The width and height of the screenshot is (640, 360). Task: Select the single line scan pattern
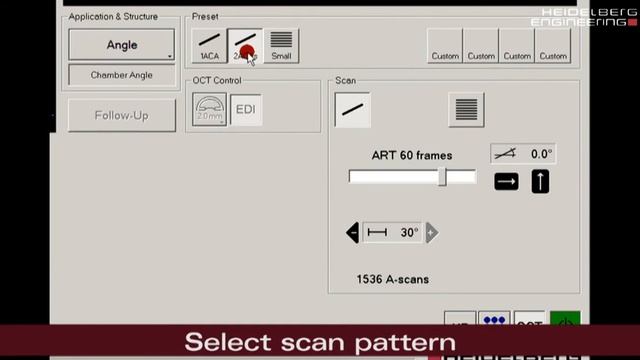353,110
